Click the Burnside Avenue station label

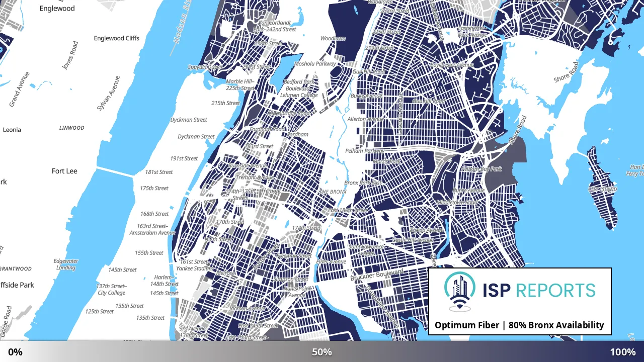(x=247, y=165)
